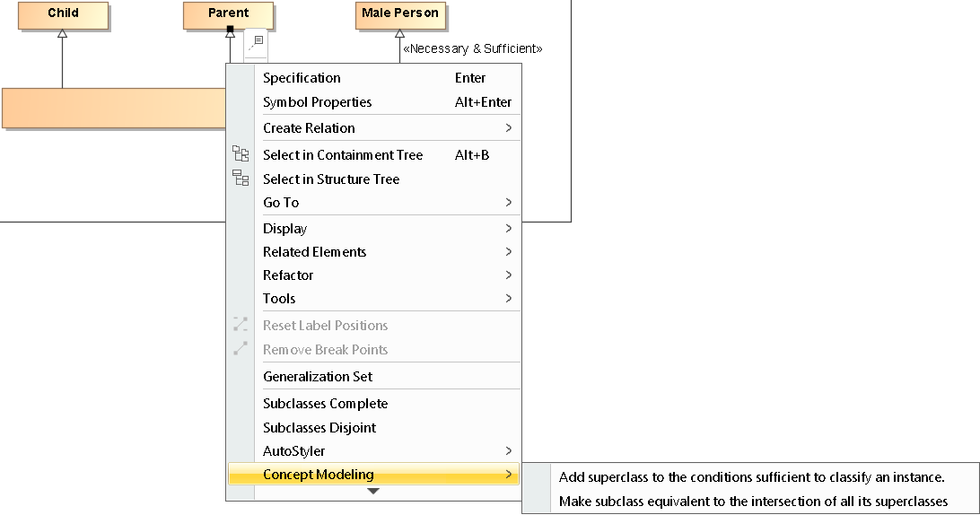Viewport: 980px width, 515px height.
Task: Click the small note icon beside Parent
Action: 258,41
